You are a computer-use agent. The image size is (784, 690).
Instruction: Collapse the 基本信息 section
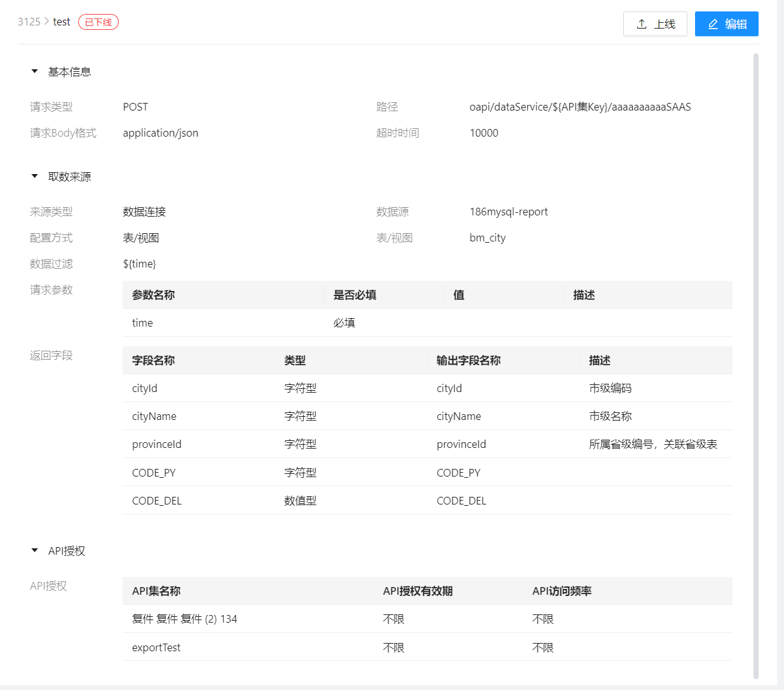click(x=35, y=72)
